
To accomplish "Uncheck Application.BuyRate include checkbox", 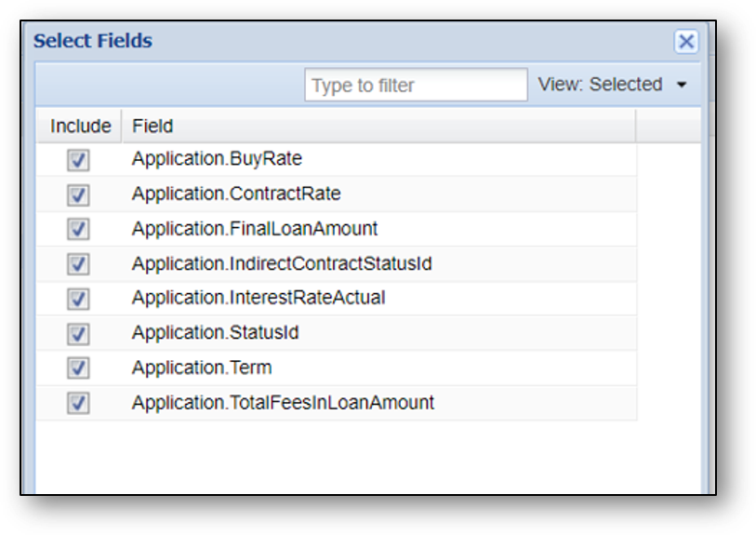I will (x=78, y=160).
